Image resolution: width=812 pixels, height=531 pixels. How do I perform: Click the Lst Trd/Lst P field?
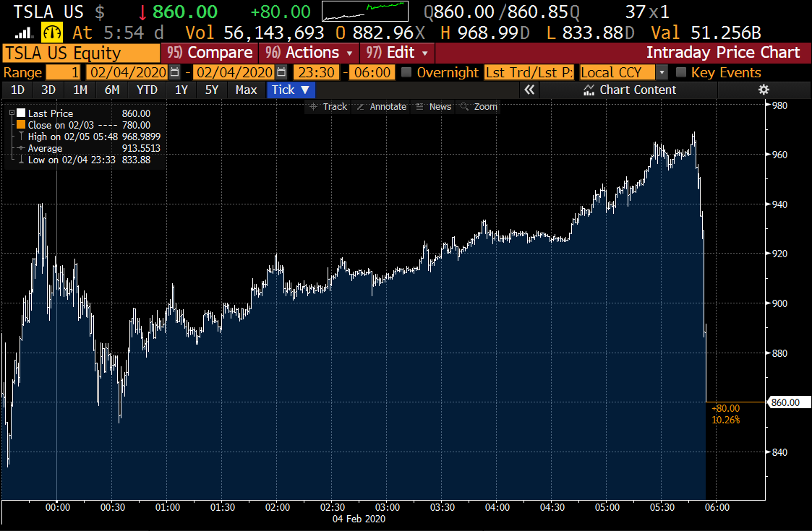click(529, 72)
